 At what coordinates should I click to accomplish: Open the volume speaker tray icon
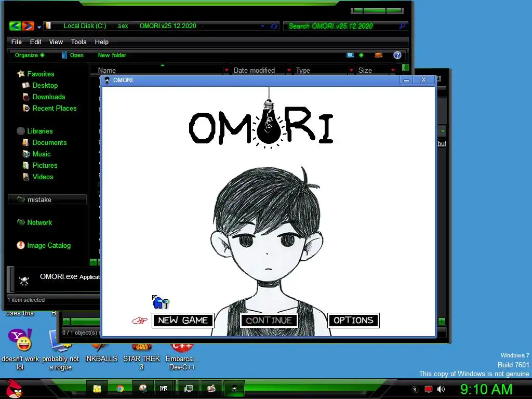[441, 389]
